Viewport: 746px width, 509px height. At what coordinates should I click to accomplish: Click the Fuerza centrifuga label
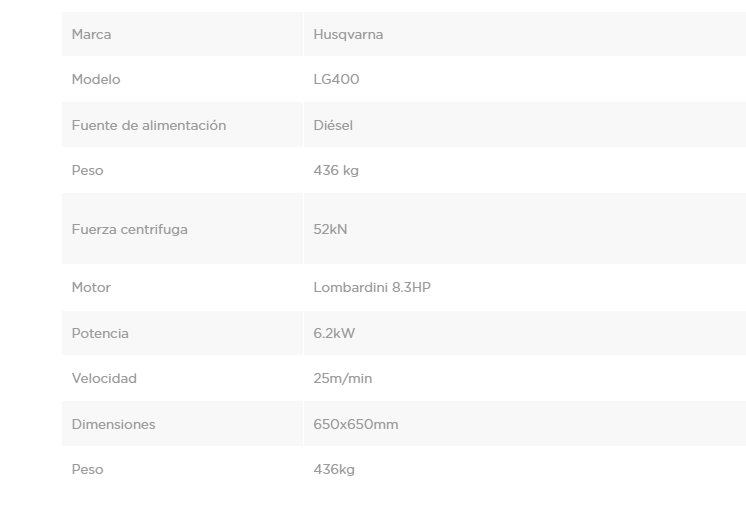pyautogui.click(x=130, y=229)
